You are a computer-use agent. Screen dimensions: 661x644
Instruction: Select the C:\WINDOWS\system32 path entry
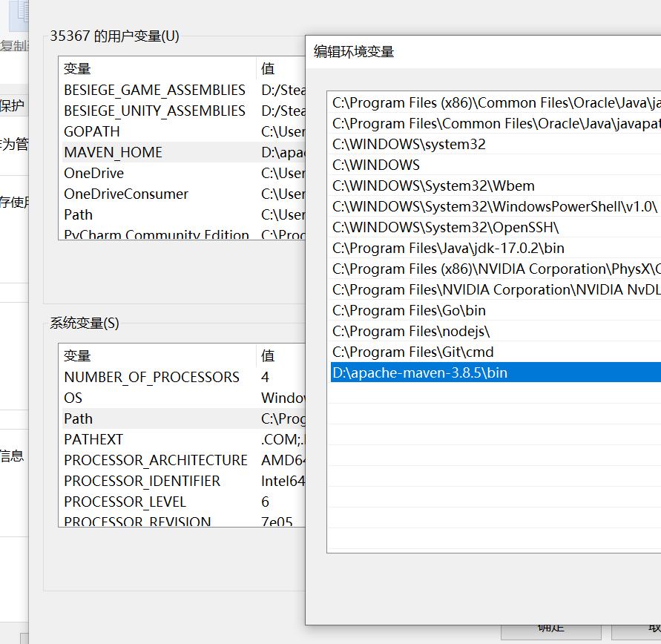tap(409, 144)
